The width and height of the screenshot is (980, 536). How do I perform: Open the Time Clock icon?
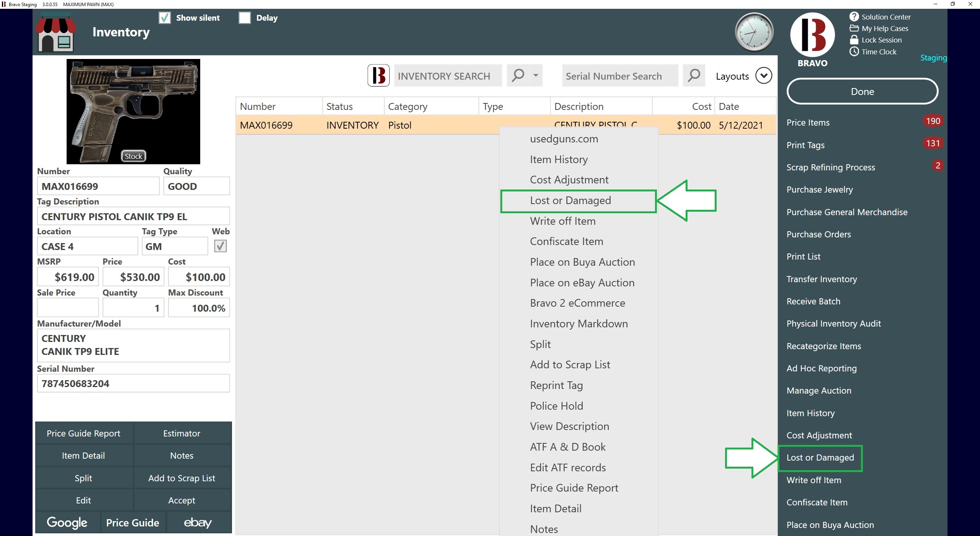tap(854, 51)
